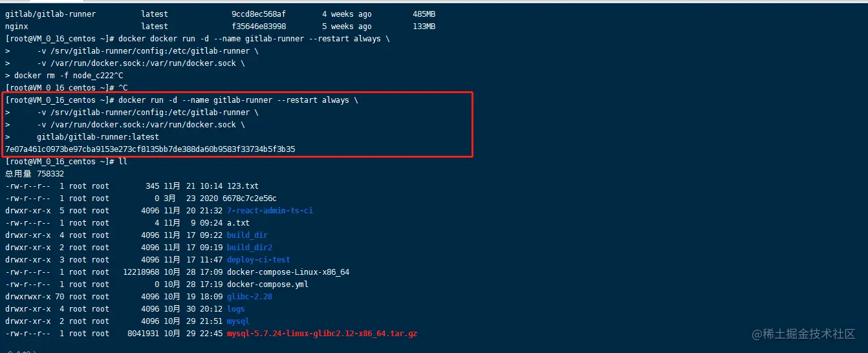Select the a.txt file name

point(238,223)
